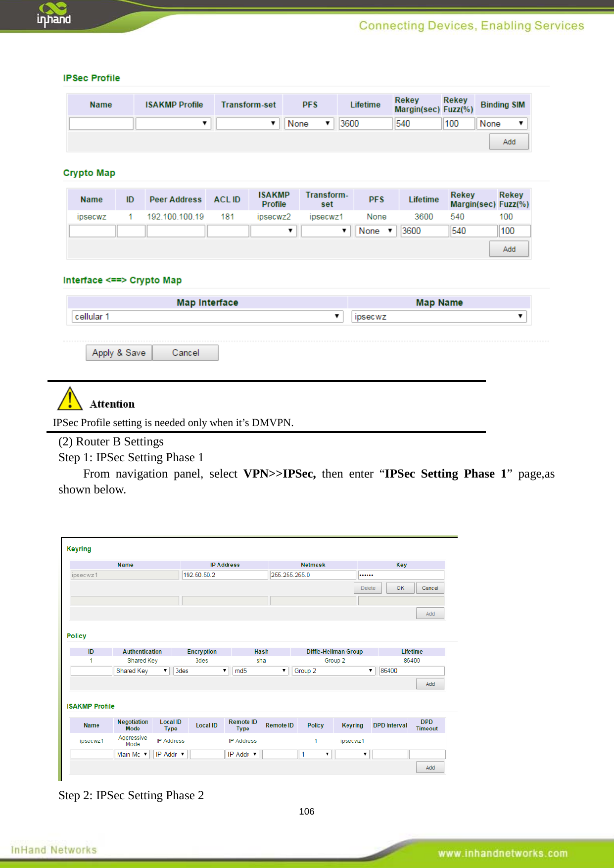This screenshot has height=868, width=614.
Task: Open Remote ID Type dropdown
Action: (242, 754)
